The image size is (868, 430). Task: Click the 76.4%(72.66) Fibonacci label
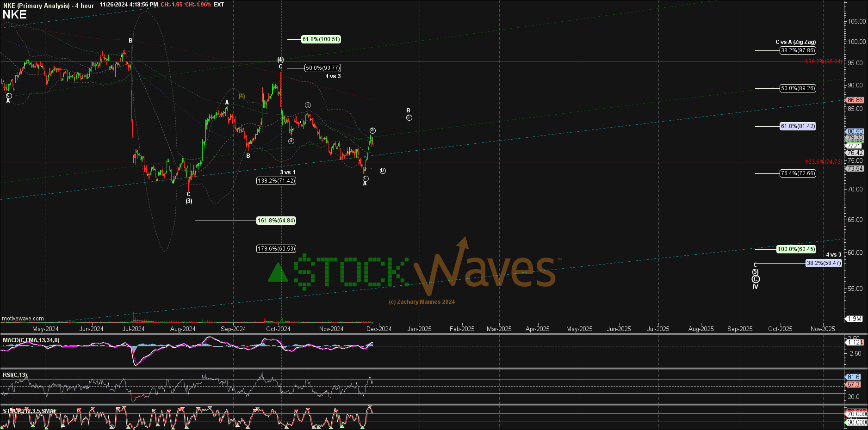point(798,173)
